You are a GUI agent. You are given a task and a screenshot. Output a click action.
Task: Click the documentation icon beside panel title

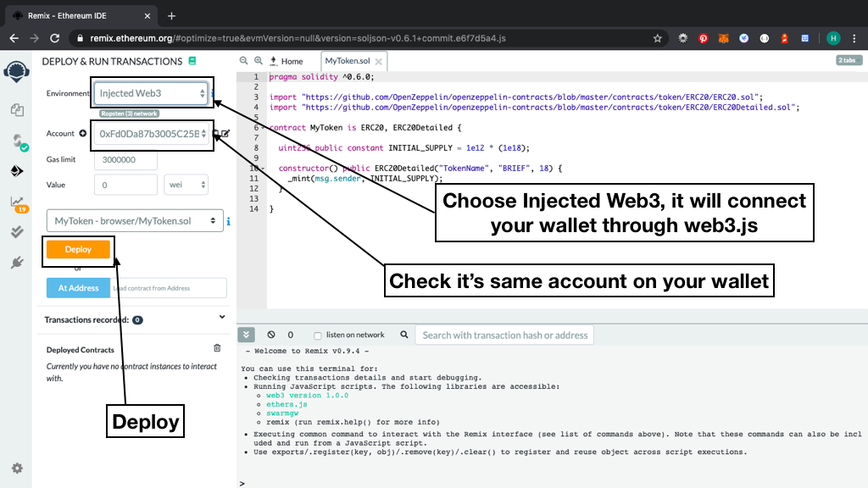click(x=192, y=61)
